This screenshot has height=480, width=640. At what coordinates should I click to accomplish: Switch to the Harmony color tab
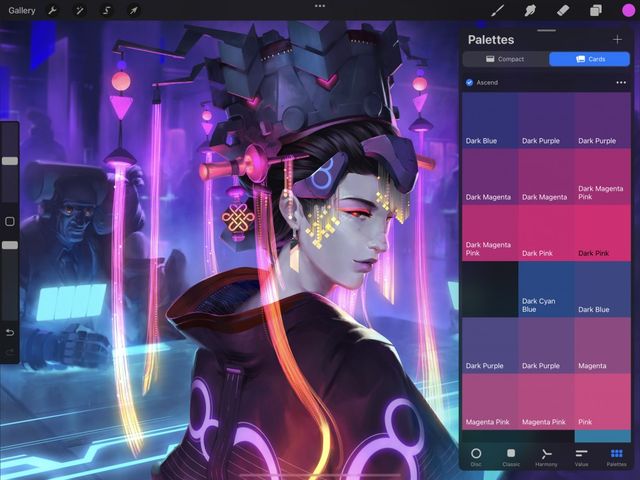click(x=546, y=457)
